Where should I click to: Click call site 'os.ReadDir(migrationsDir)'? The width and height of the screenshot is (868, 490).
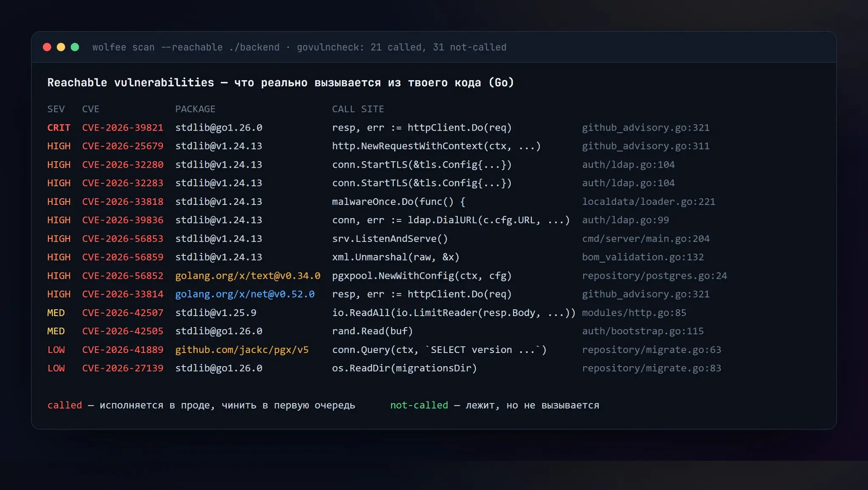(x=404, y=368)
